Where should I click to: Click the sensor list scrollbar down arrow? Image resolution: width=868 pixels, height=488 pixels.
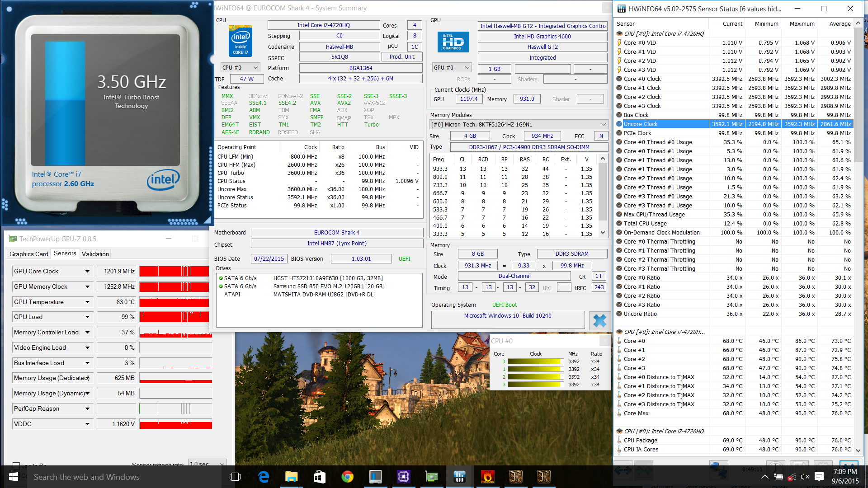tap(859, 450)
